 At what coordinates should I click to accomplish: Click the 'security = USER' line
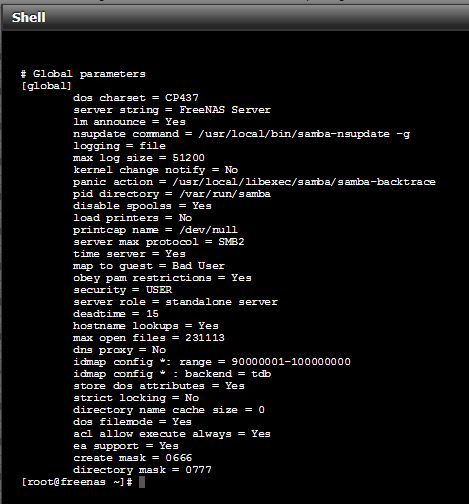(x=123, y=290)
